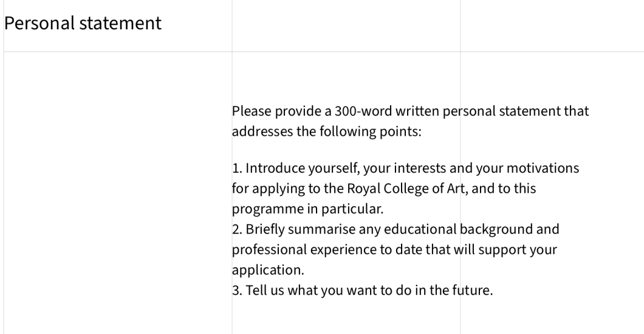Click the words "Royal College of Art"
The image size is (644, 334).
(x=406, y=189)
